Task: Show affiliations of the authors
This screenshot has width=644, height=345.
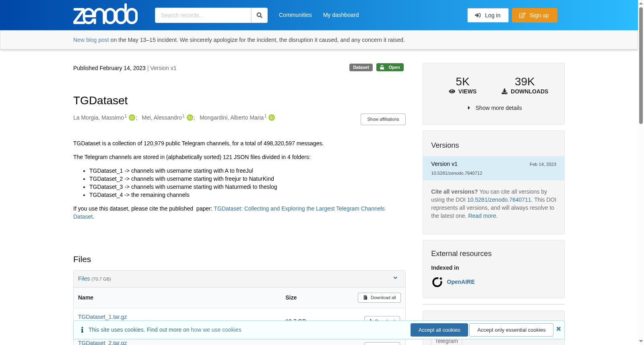Action: click(383, 119)
